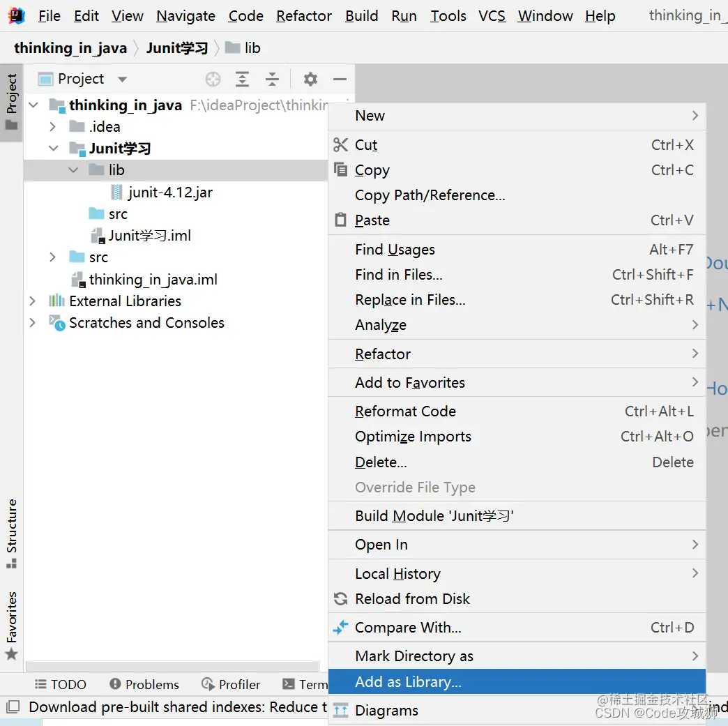Open the Project side tool window tab
728x726 pixels.
click(12, 102)
